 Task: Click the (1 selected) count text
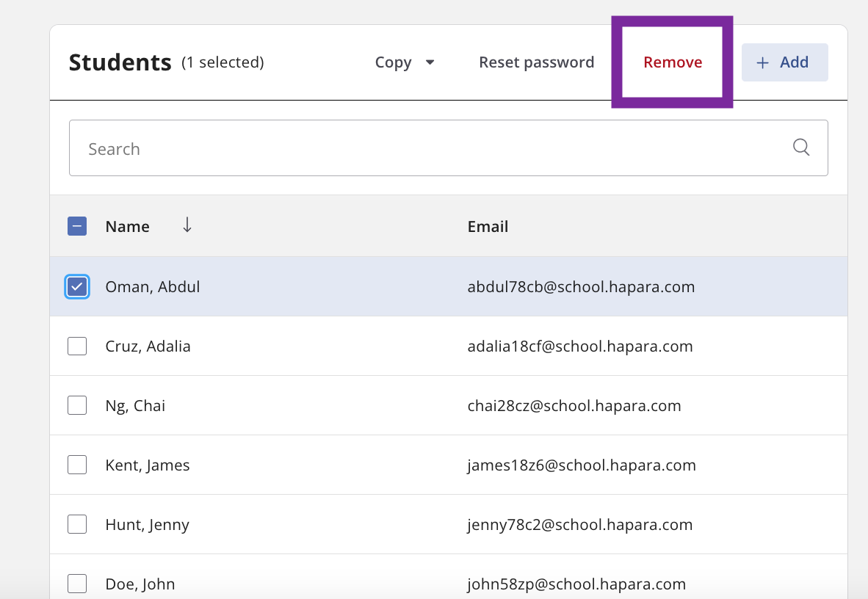tap(223, 62)
